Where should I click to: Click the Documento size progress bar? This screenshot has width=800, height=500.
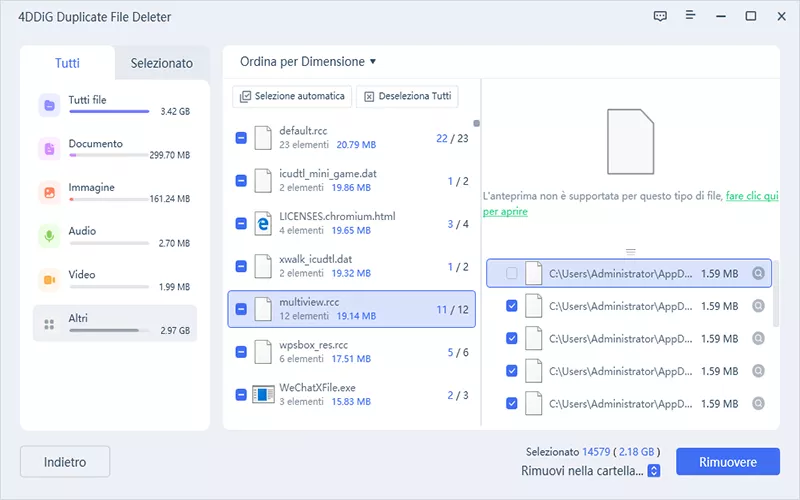(x=109, y=155)
